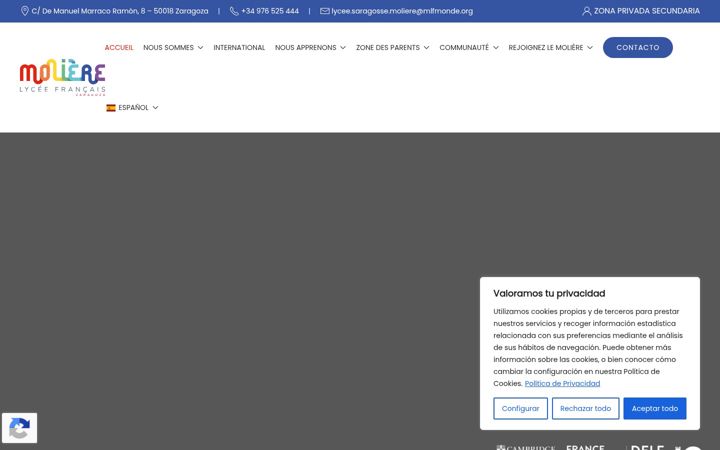Click the lycee.saragosse.moliere@mlfmonde.org email address
The width and height of the screenshot is (720, 450).
coord(402,11)
